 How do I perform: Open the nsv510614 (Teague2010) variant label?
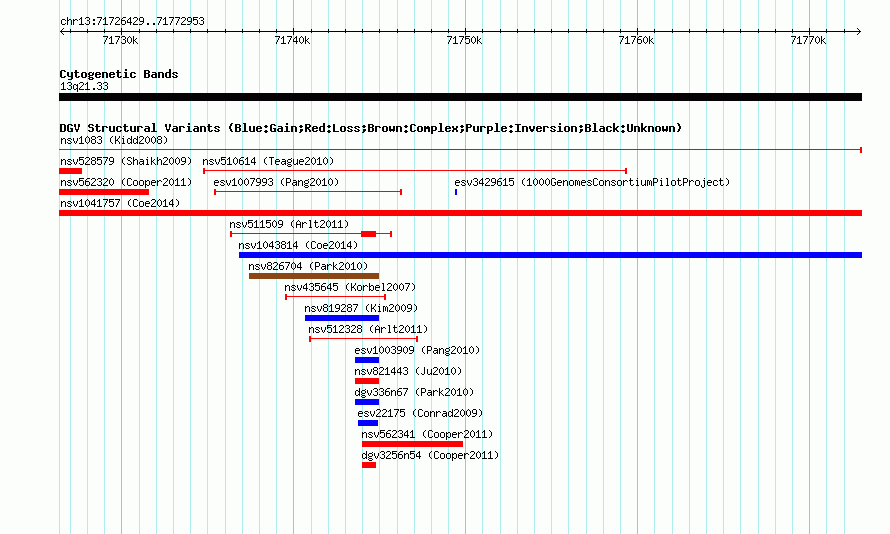pos(268,161)
